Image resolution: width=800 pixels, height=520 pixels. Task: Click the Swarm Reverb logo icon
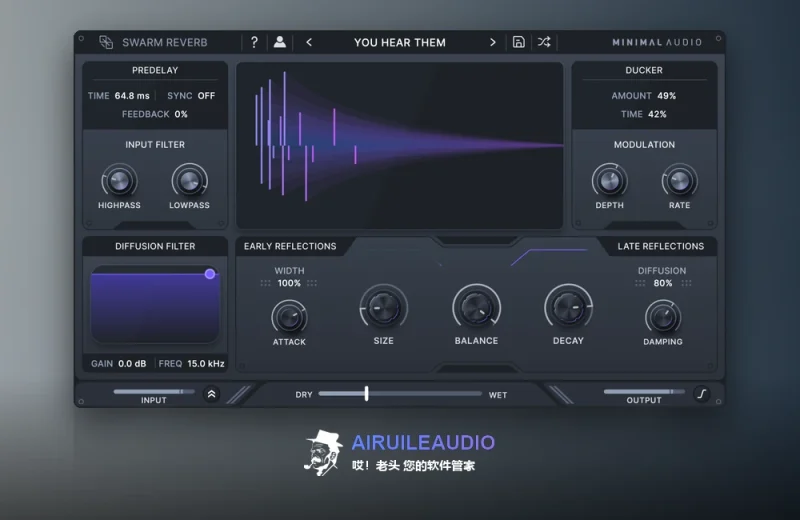106,42
